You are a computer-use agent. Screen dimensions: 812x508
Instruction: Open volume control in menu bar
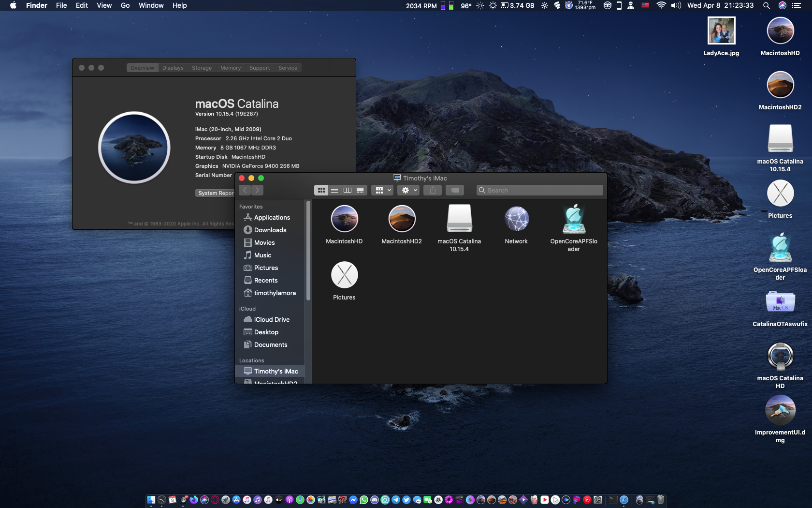pos(676,5)
